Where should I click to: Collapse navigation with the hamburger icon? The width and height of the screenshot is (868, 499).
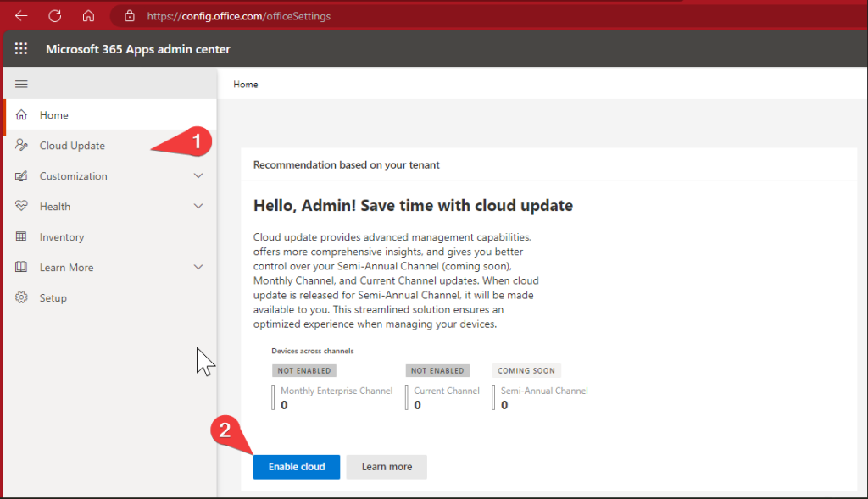coord(21,84)
